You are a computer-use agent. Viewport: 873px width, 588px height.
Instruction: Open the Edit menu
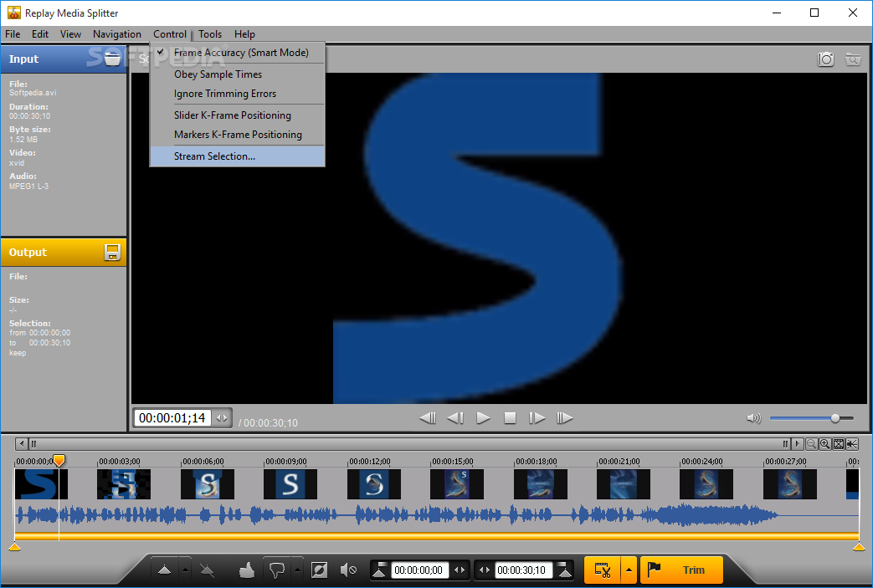click(40, 34)
